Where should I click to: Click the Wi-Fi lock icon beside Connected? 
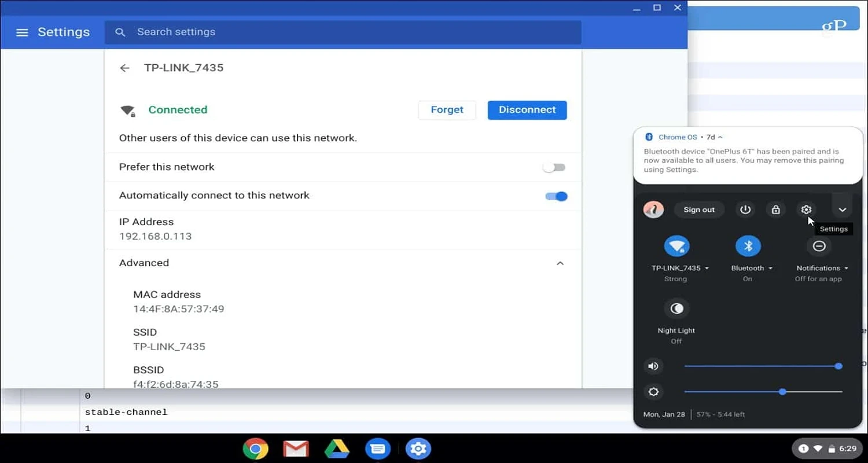[127, 111]
